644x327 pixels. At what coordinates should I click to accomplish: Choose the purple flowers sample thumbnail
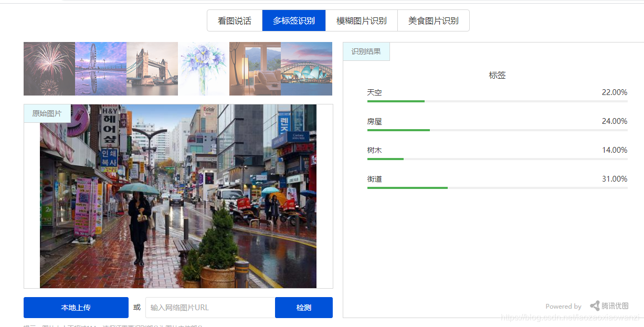coord(204,69)
